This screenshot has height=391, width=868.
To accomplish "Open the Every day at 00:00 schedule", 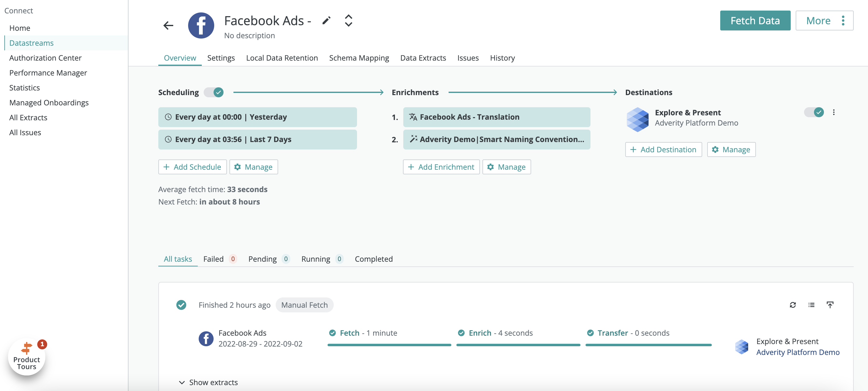I will [x=257, y=117].
